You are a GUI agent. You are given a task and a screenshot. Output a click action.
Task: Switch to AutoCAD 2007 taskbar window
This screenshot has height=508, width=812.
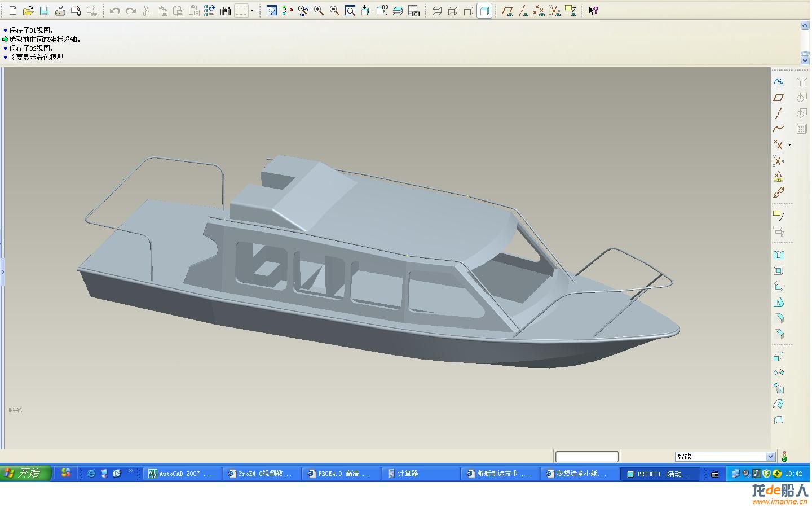point(183,474)
